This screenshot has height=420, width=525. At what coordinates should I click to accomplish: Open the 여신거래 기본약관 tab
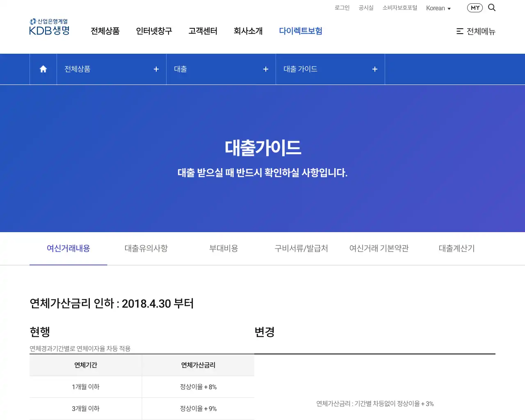[x=379, y=249]
